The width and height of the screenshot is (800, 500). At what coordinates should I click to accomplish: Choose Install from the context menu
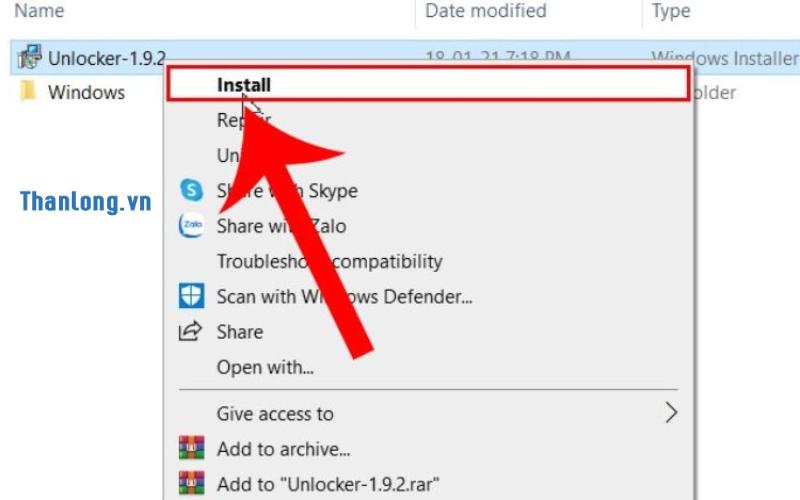[244, 85]
